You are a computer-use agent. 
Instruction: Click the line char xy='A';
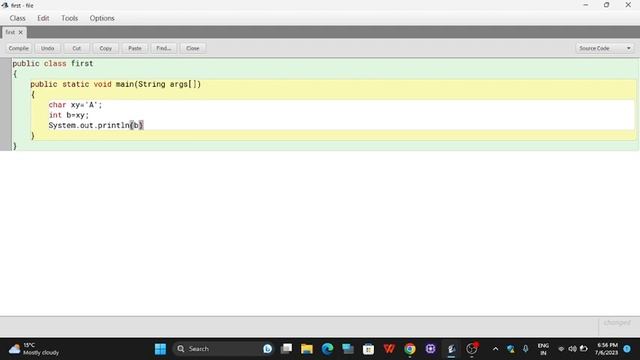coord(75,105)
